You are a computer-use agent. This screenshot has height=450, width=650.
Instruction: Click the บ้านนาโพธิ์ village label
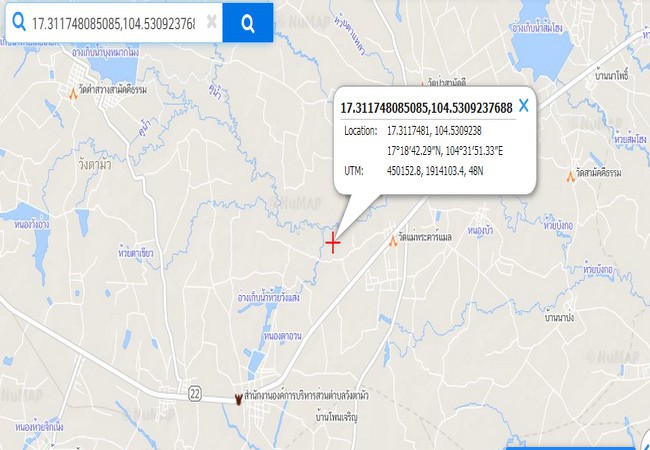[611, 76]
